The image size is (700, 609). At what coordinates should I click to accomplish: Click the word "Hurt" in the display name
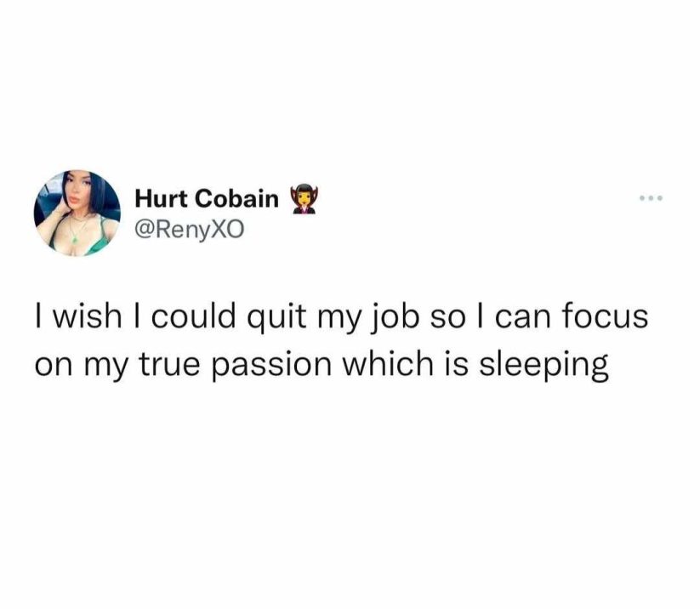coord(161,199)
